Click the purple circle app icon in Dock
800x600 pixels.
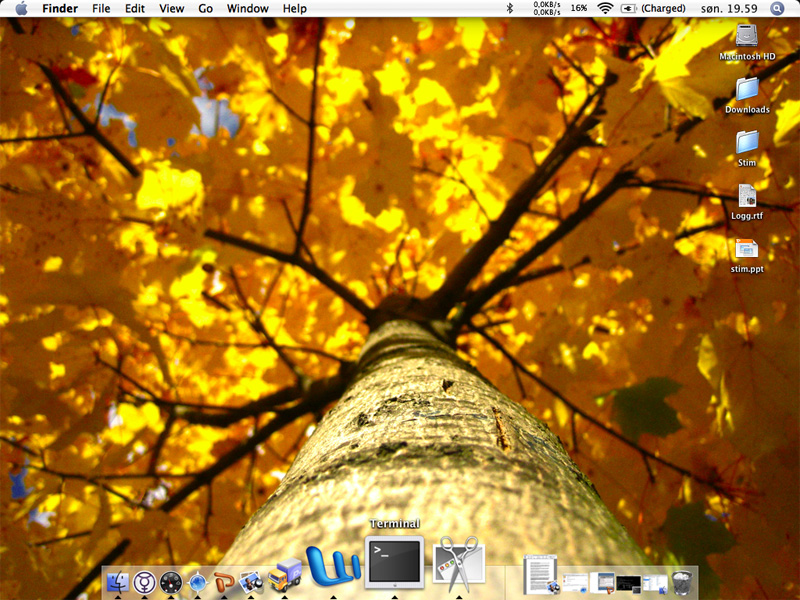point(144,582)
